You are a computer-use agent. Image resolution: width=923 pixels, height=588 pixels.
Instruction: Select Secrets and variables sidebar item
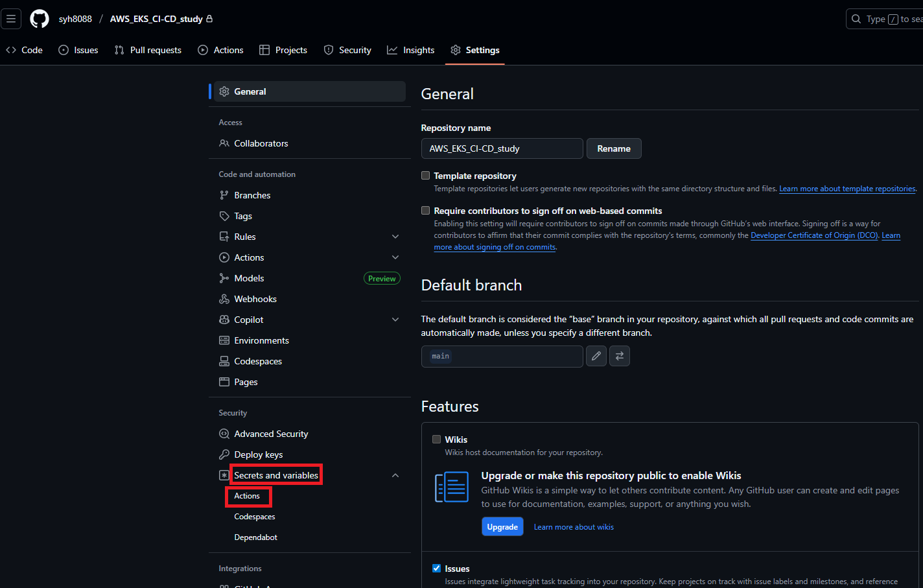point(310,475)
